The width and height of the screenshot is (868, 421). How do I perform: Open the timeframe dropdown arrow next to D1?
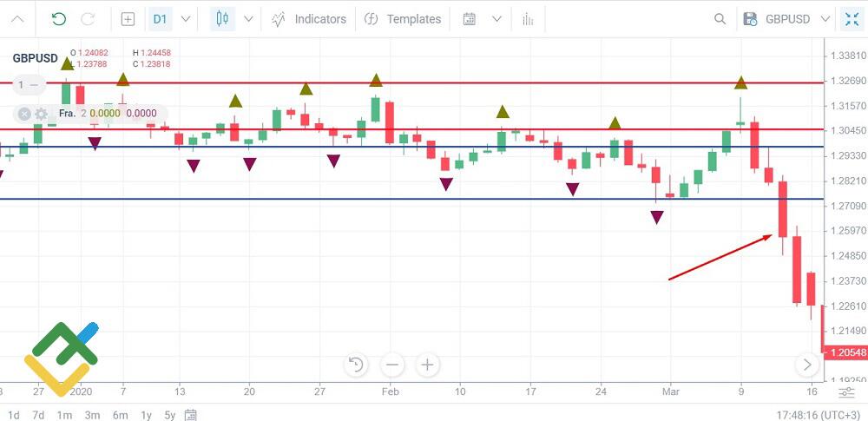click(x=186, y=19)
